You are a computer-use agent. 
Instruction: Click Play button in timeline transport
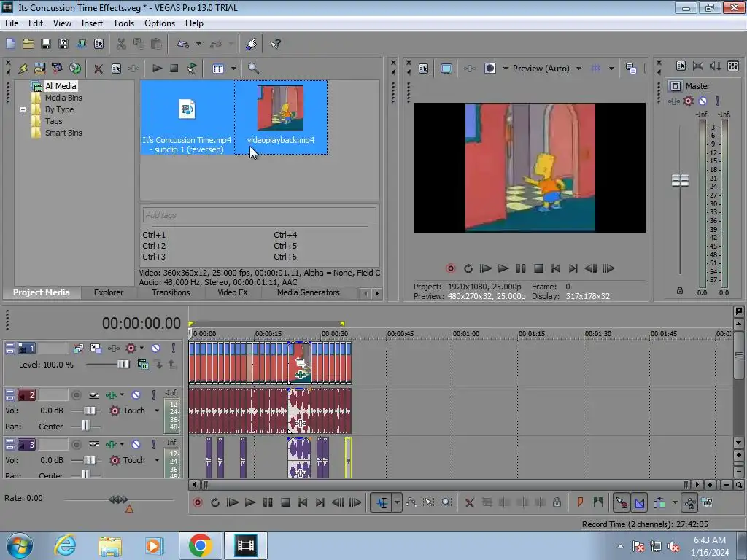249,502
